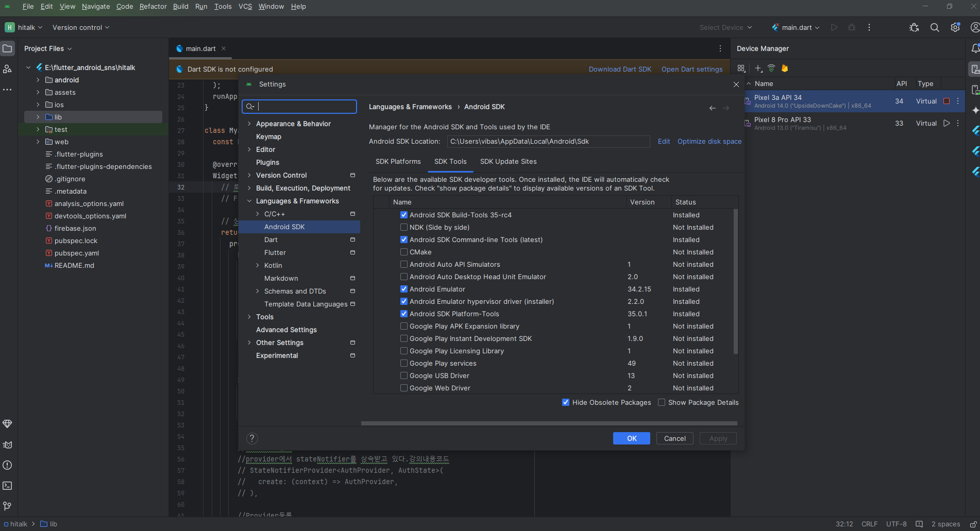Open the Problems tool window icon
Image resolution: width=980 pixels, height=531 pixels.
click(7, 465)
